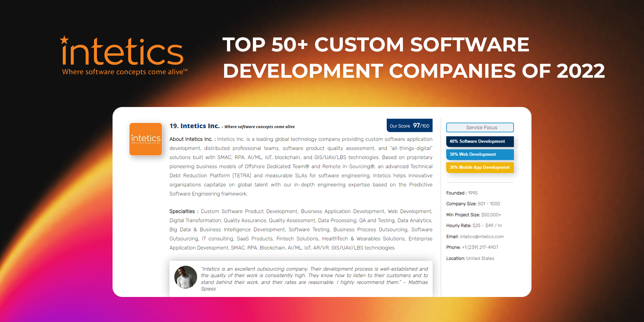
Task: Click the orange star above the logo's letter i
Action: click(64, 40)
